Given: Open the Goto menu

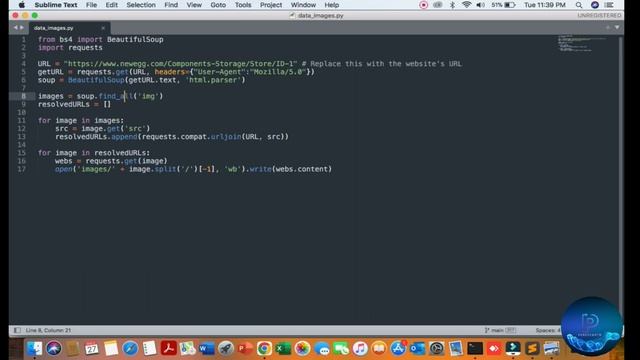Looking at the screenshot, I should (218, 5).
